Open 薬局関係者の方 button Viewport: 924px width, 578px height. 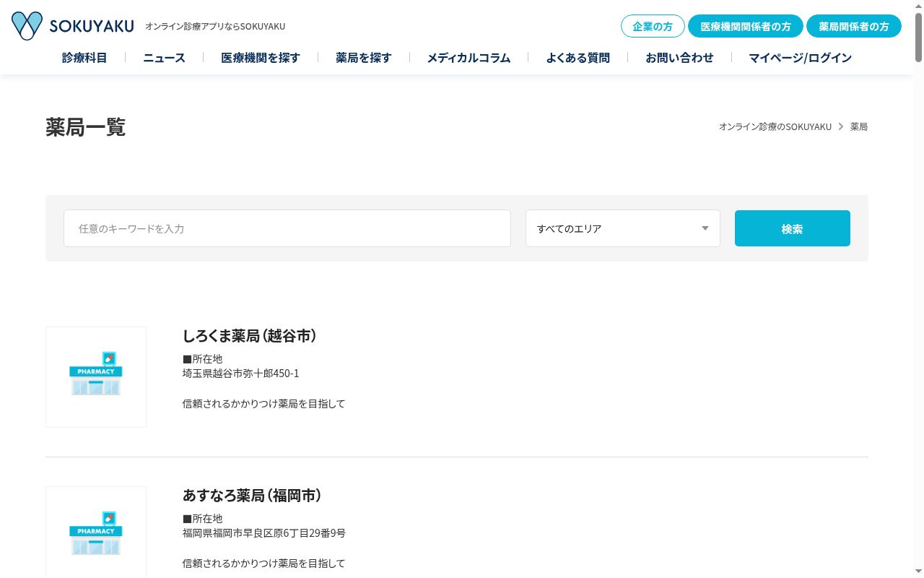click(854, 26)
